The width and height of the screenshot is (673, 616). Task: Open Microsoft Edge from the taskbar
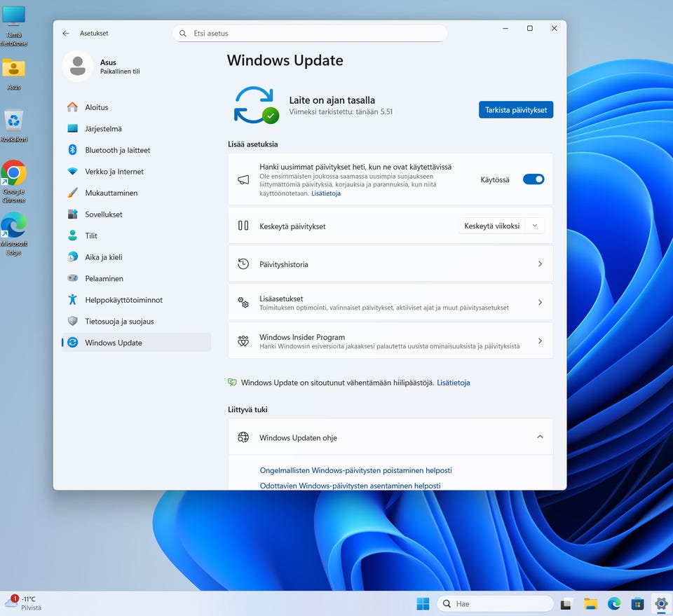point(614,603)
